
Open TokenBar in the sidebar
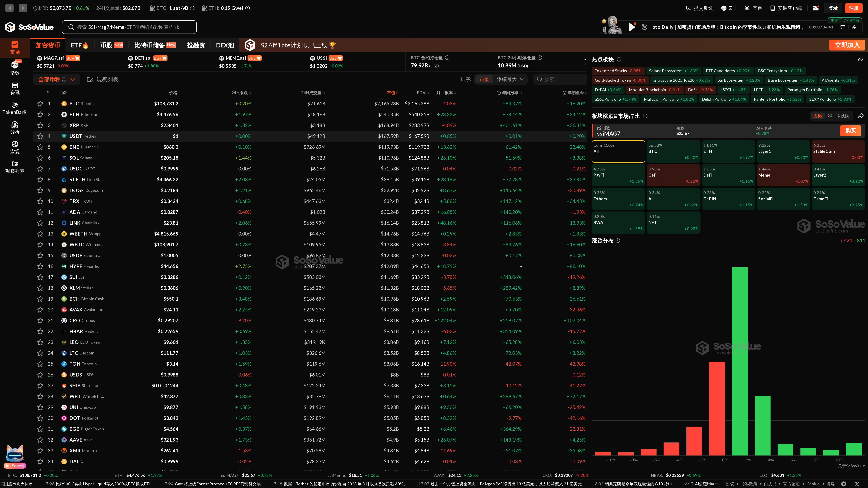15,108
